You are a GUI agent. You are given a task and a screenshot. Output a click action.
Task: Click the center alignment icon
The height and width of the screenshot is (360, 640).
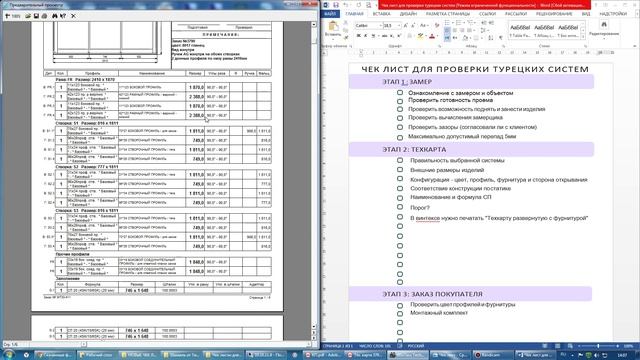pyautogui.click(x=455, y=31)
